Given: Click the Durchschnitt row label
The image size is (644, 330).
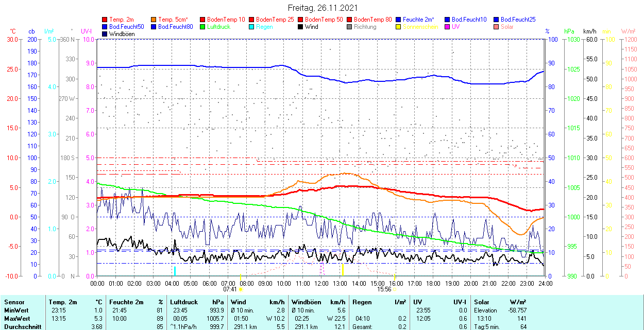Looking at the screenshot, I should (x=20, y=326).
